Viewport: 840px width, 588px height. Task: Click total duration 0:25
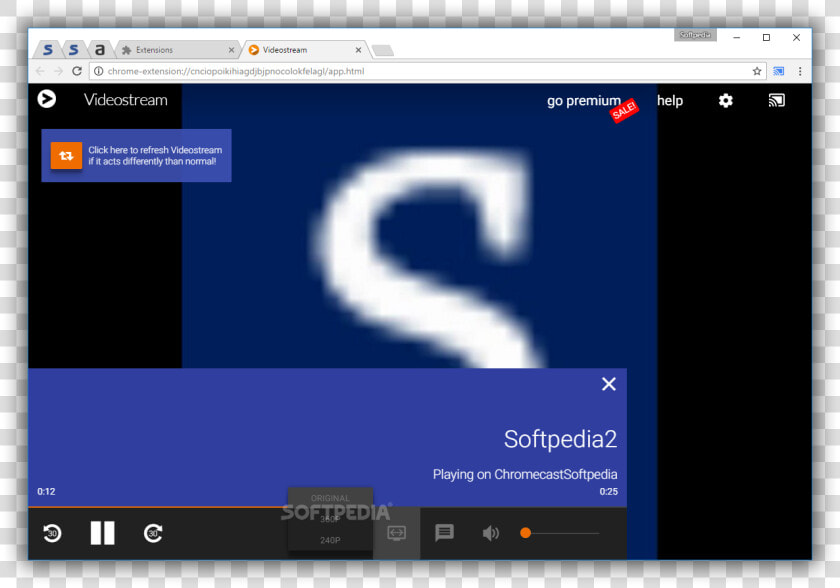pyautogui.click(x=609, y=492)
